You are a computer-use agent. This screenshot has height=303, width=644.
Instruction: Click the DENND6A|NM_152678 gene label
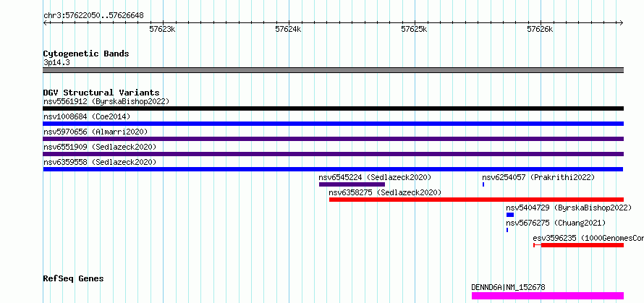click(x=509, y=287)
